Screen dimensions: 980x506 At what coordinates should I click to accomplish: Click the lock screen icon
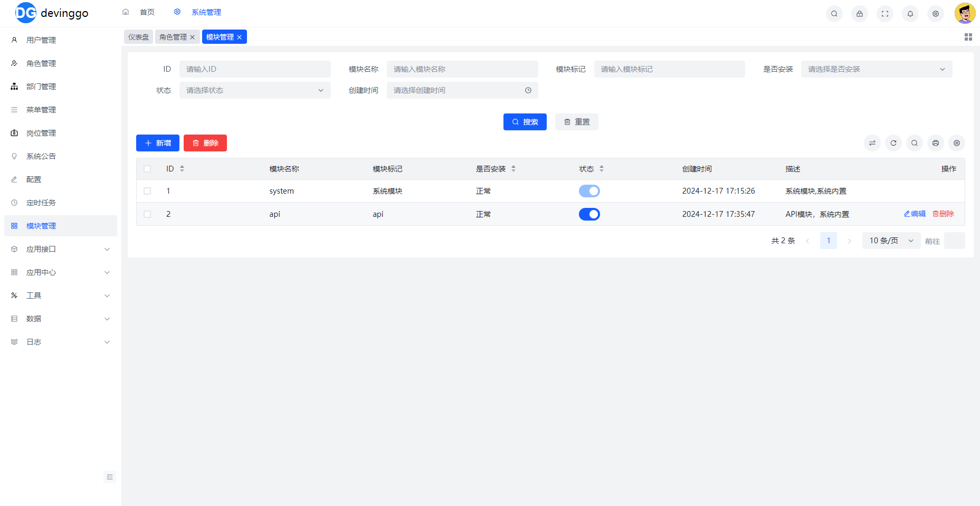[x=860, y=14]
